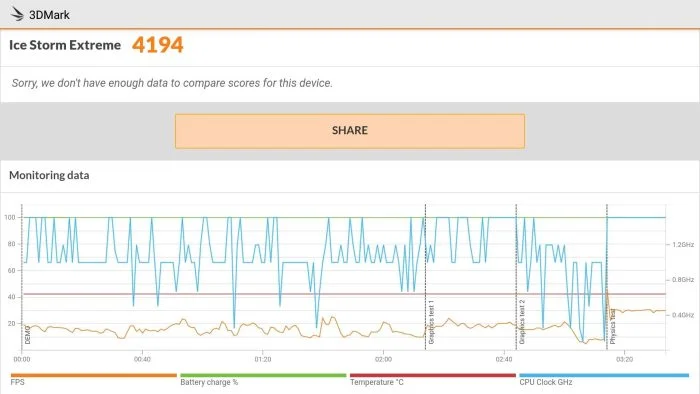Viewport: 700px width, 394px height.
Task: Click the 3DMark logo icon
Action: click(17, 14)
